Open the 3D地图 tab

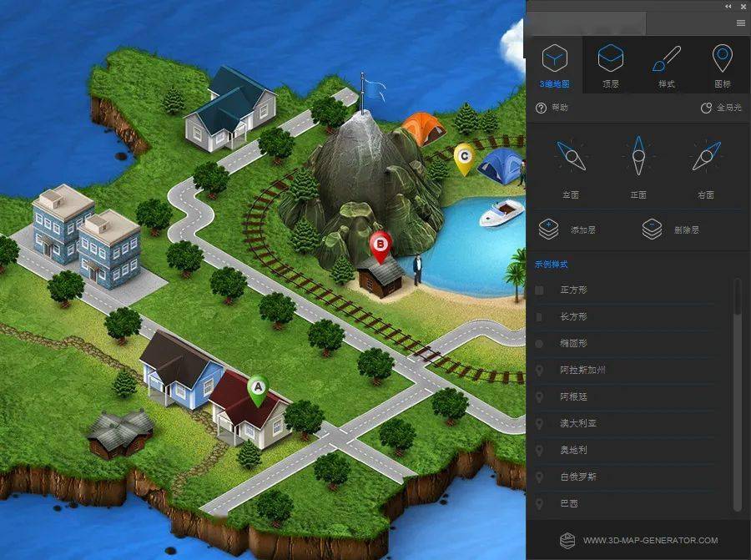point(554,65)
